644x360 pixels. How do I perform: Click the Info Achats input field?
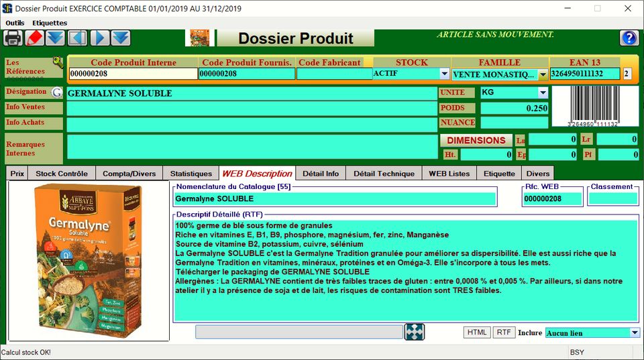pyautogui.click(x=252, y=124)
